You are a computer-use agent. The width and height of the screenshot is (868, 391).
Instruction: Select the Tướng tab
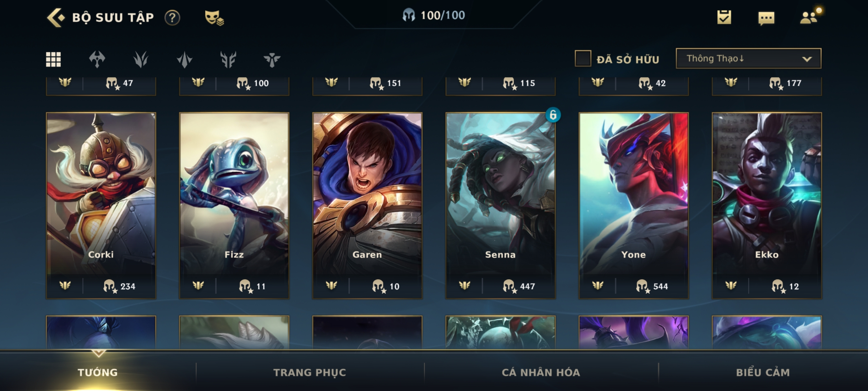98,372
